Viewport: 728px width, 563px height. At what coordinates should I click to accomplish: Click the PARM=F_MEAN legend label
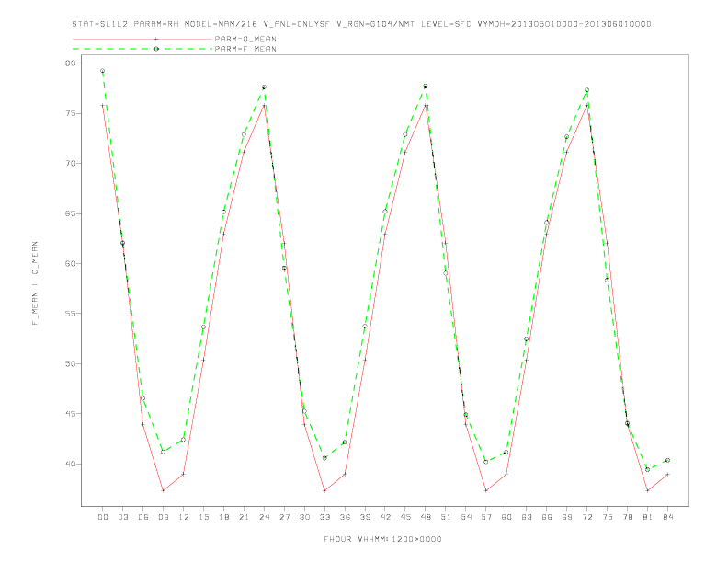245,49
